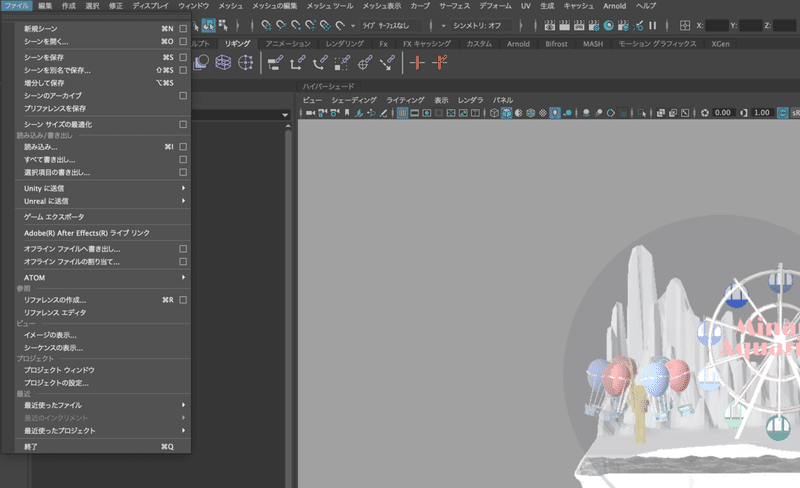The width and height of the screenshot is (800, 488).
Task: Click the X coordinate input field
Action: click(717, 25)
